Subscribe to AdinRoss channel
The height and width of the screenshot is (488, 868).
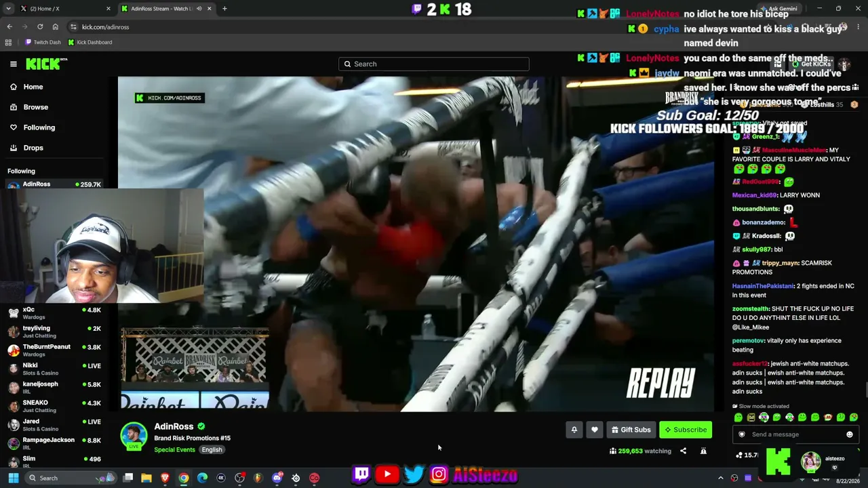coord(686,430)
